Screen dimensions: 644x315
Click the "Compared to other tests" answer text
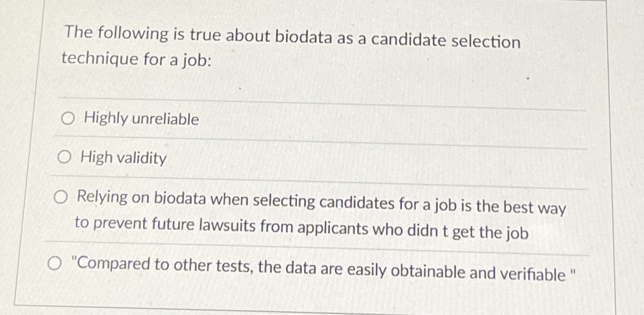click(323, 269)
